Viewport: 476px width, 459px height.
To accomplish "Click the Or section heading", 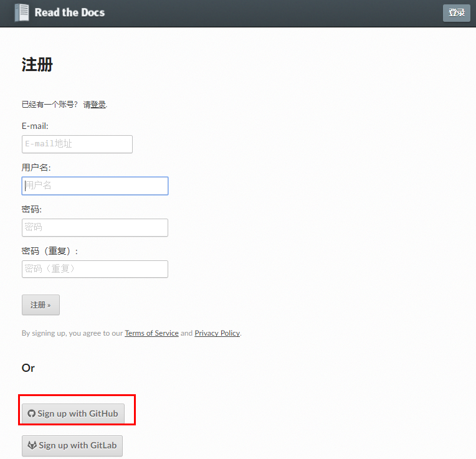I will [x=28, y=368].
